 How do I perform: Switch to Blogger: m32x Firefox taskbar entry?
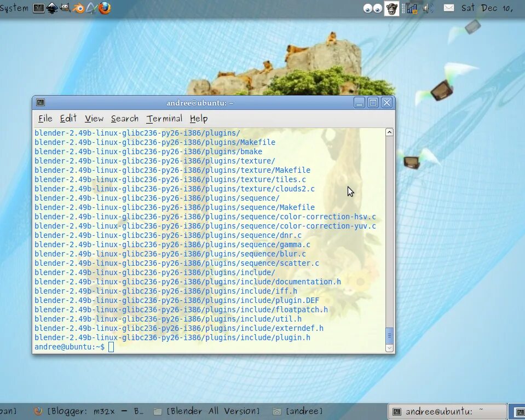(89, 411)
